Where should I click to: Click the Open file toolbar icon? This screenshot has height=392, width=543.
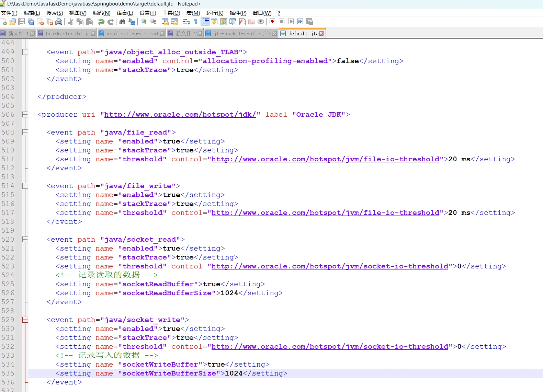12,22
